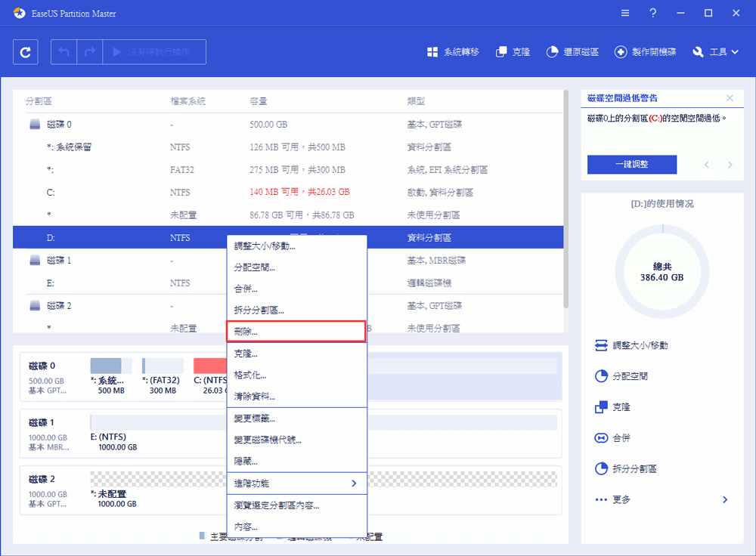Image resolution: width=756 pixels, height=556 pixels.
Task: Select the C: partition row
Action: (x=288, y=192)
